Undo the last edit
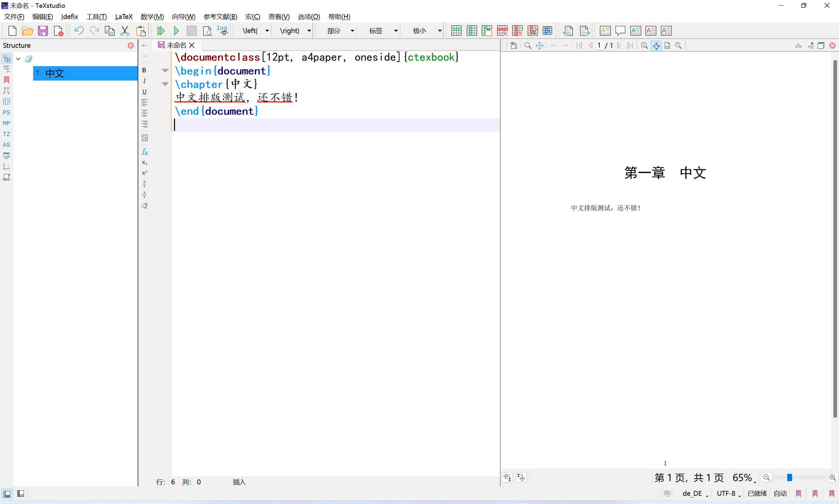This screenshot has height=504, width=839. point(79,30)
